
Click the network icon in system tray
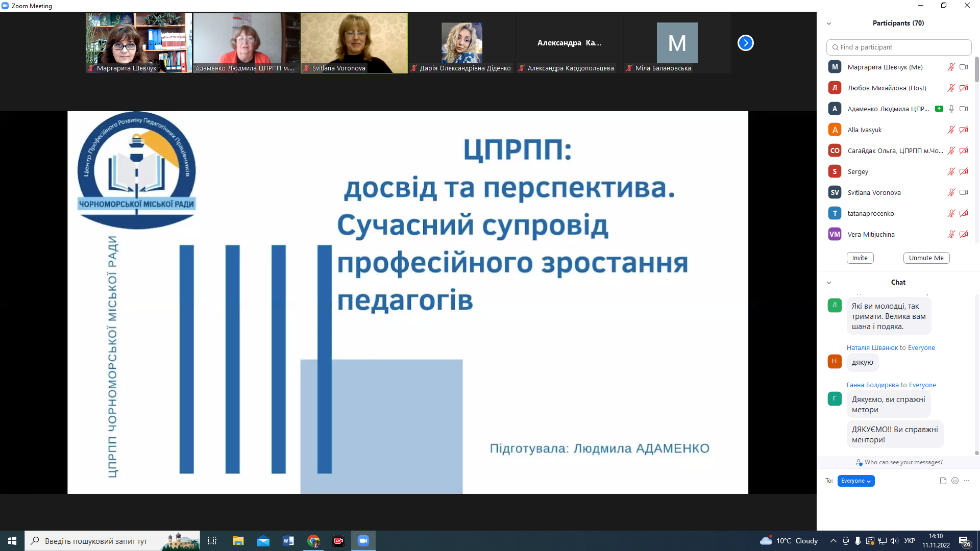point(882,541)
